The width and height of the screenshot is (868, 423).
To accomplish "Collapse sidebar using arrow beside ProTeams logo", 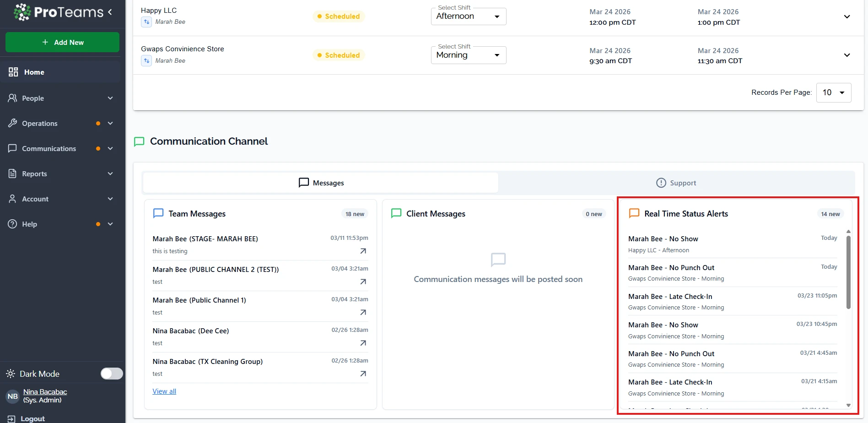I will tap(110, 12).
